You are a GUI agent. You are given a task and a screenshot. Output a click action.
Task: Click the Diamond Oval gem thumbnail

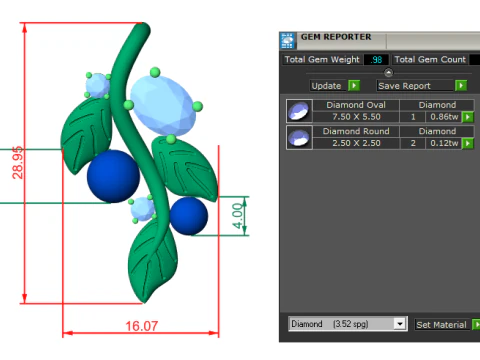point(299,111)
